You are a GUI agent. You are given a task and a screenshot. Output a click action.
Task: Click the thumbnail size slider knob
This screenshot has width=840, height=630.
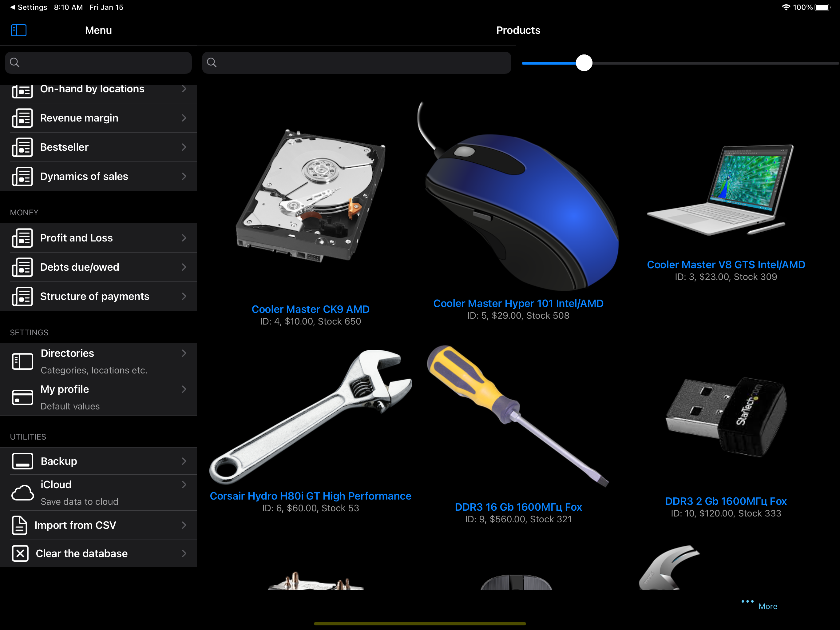click(584, 63)
